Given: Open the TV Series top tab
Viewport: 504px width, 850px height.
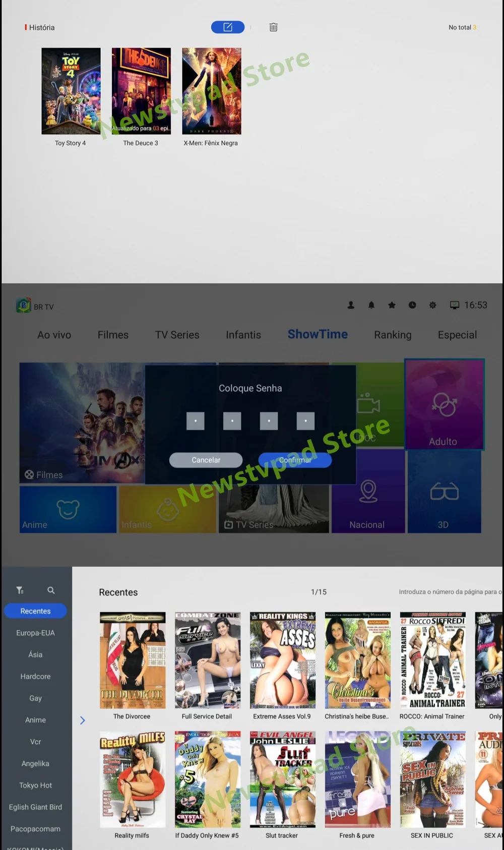Looking at the screenshot, I should tap(177, 335).
